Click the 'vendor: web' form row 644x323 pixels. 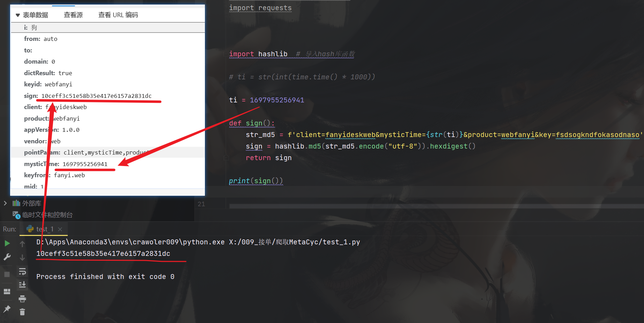[x=108, y=141]
